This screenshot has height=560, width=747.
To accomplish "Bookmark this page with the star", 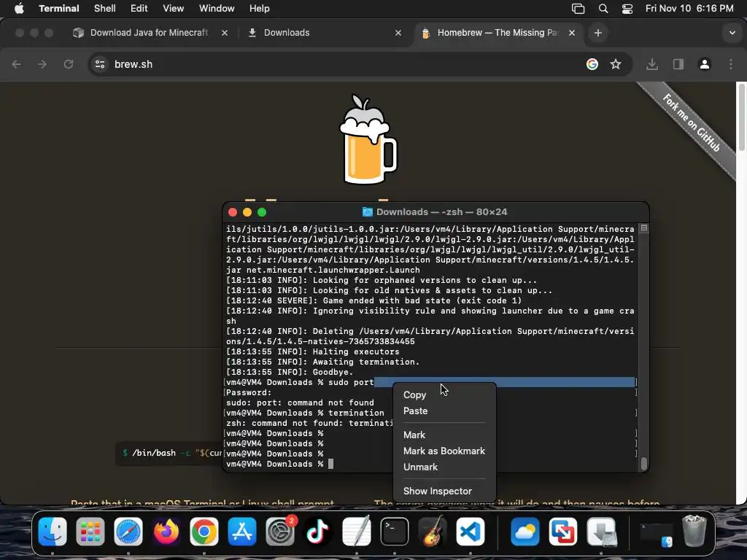I will 616,64.
